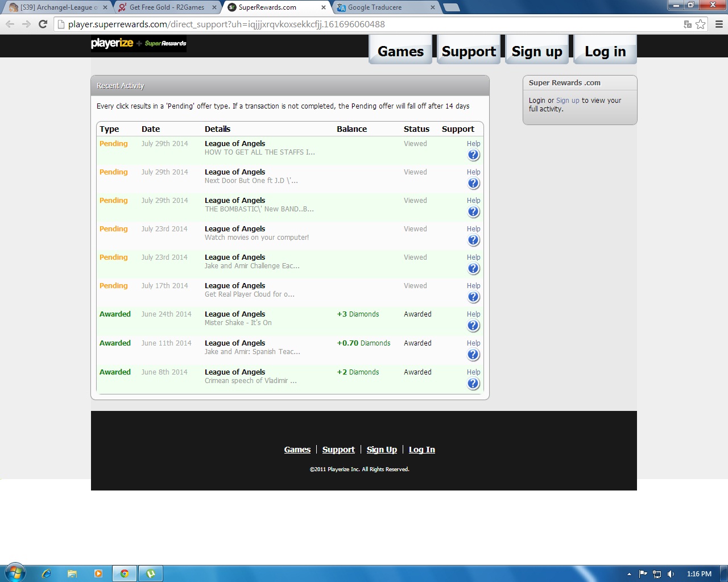Click help icon for Mister Shake offer
Screen dimensions: 728x582
[473, 326]
